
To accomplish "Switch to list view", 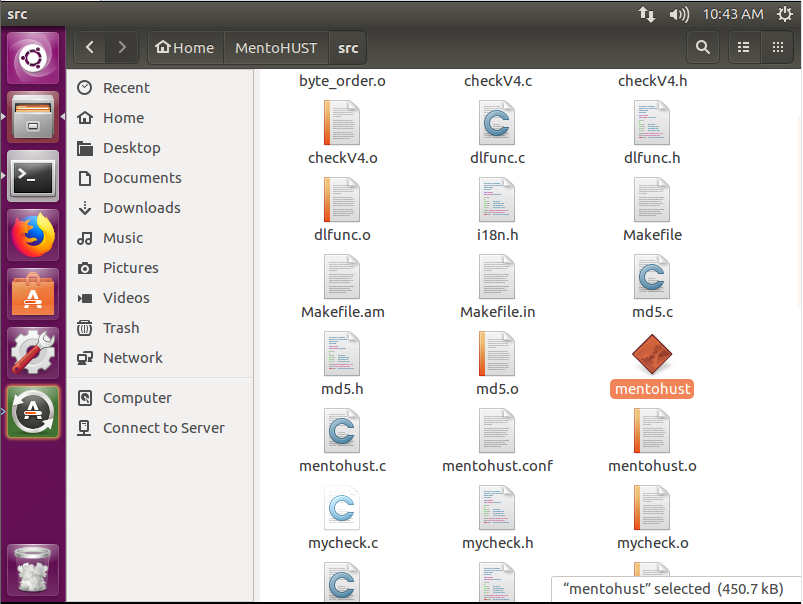I will [x=743, y=47].
